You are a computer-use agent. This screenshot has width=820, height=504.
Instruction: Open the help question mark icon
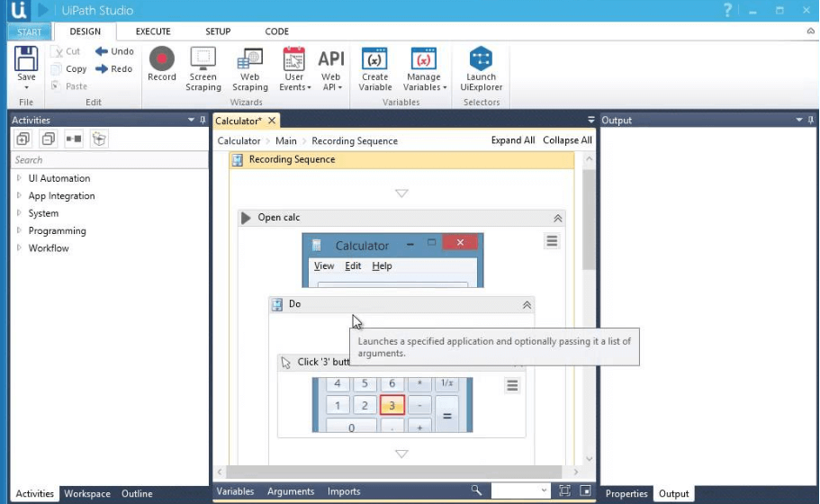pyautogui.click(x=727, y=10)
